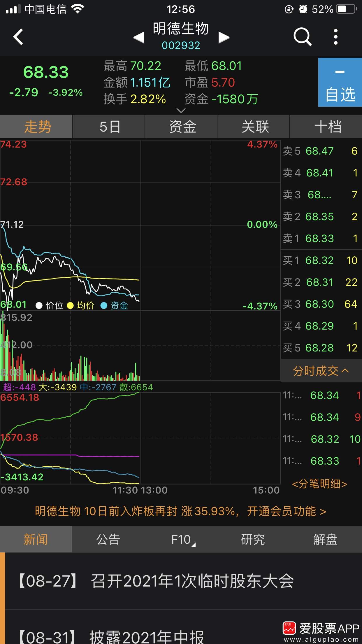Image resolution: width=362 pixels, height=644 pixels.
Task: Tap the alarm clock status icon
Action: click(x=303, y=9)
